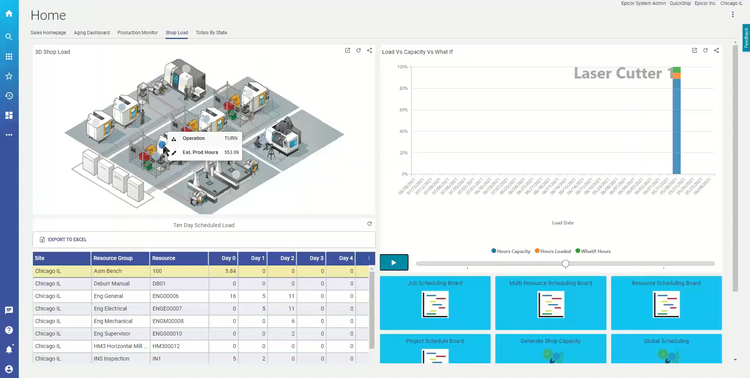The height and width of the screenshot is (378, 750).
Task: Open recent history clock icon
Action: 9,96
